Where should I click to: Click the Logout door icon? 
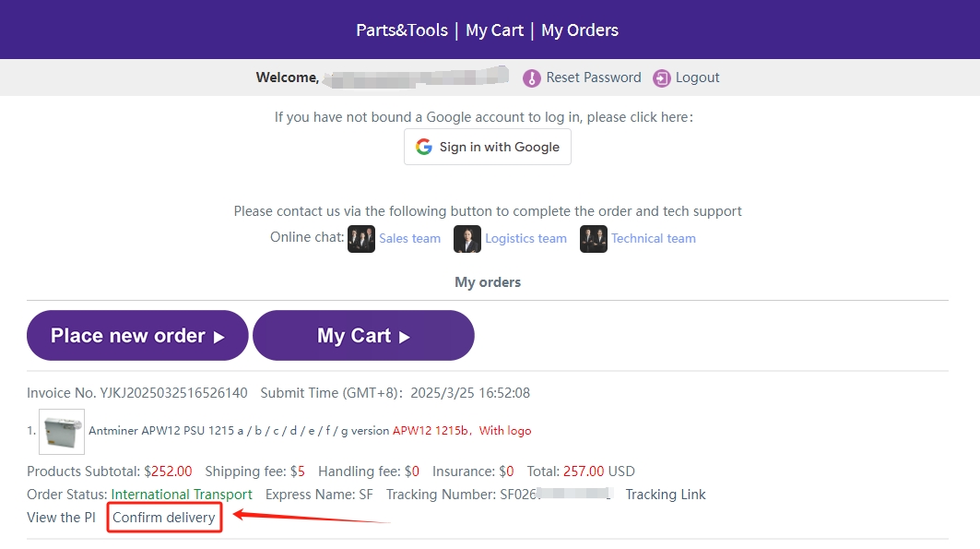pyautogui.click(x=662, y=78)
